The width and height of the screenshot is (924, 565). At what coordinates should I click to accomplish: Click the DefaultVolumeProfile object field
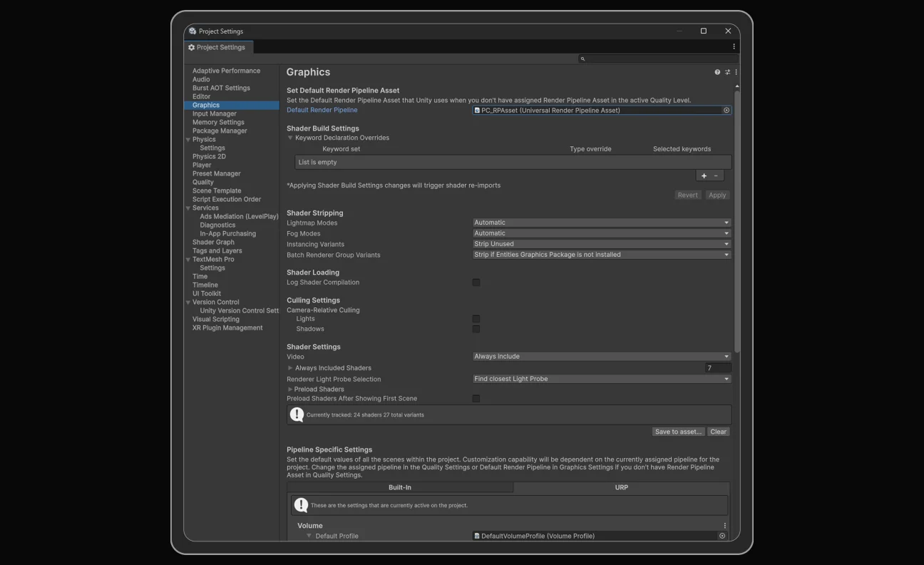pos(600,536)
